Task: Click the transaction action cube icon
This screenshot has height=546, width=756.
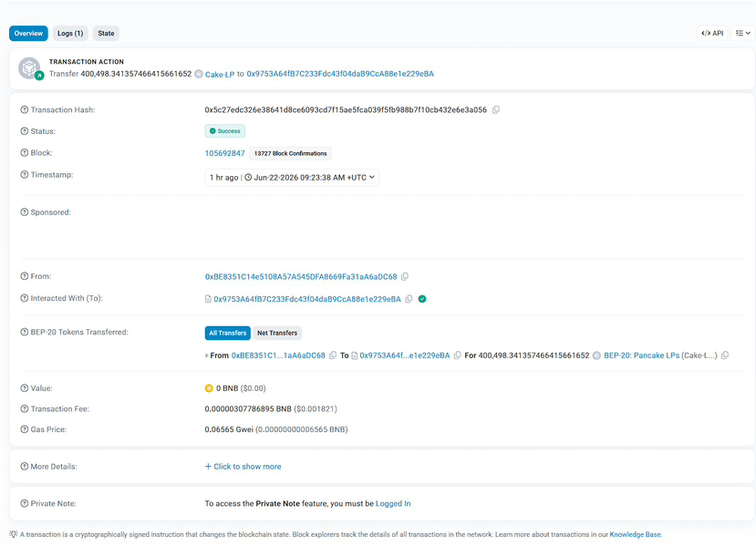Action: pyautogui.click(x=30, y=68)
